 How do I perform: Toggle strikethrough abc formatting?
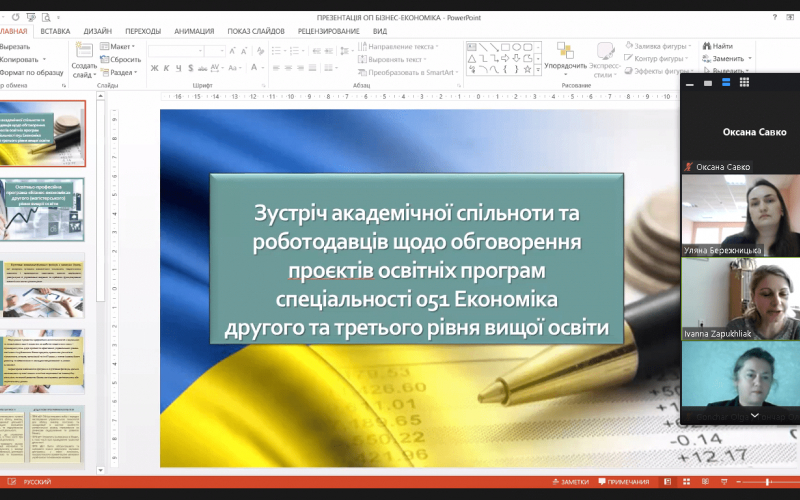[x=203, y=68]
